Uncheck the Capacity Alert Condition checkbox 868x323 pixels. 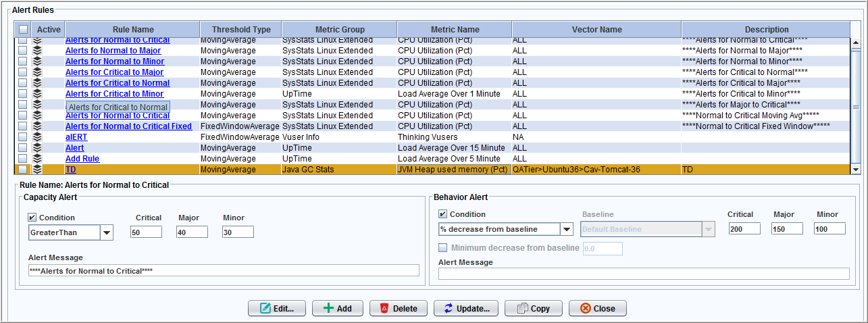click(x=32, y=218)
